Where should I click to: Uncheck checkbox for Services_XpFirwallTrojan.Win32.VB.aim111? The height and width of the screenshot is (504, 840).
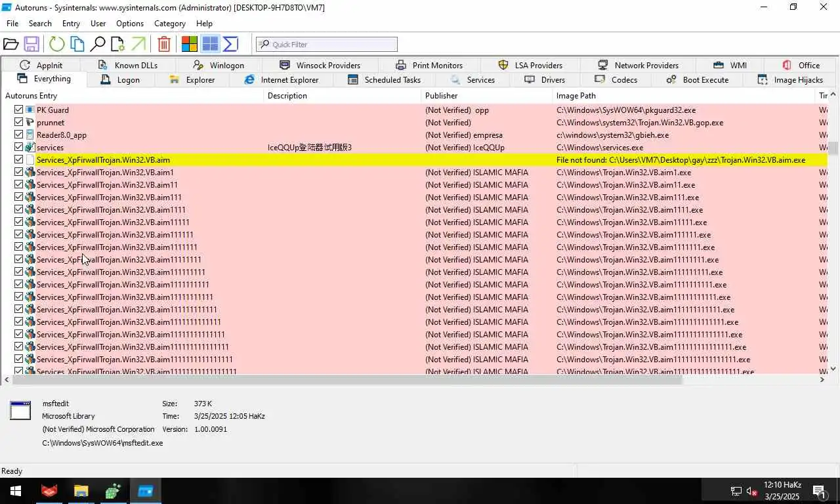(18, 197)
